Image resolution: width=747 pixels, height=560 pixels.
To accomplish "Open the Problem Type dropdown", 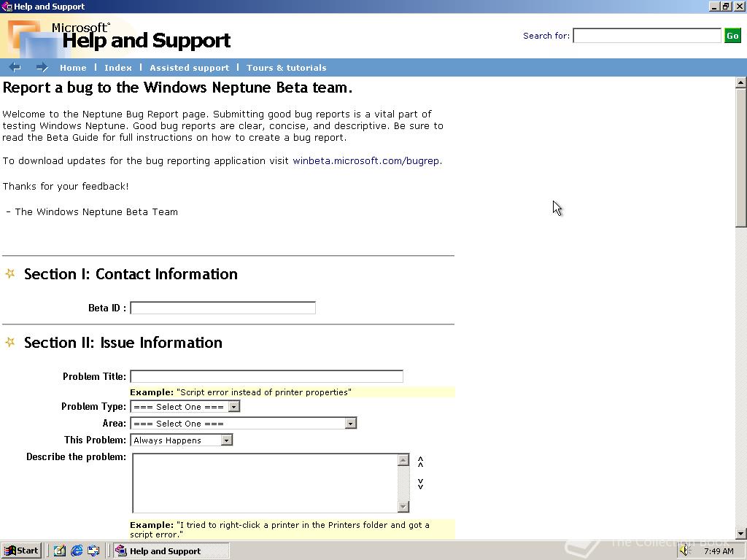I will pyautogui.click(x=185, y=407).
